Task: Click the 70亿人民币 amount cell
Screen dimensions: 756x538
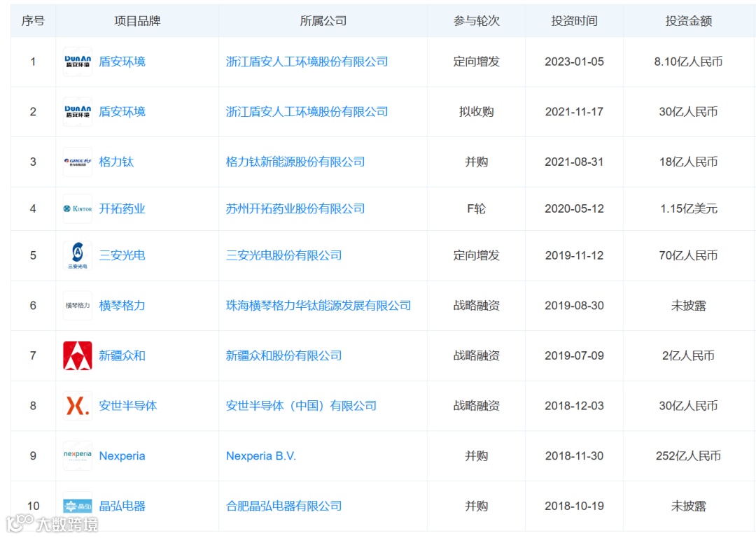Action: (689, 255)
